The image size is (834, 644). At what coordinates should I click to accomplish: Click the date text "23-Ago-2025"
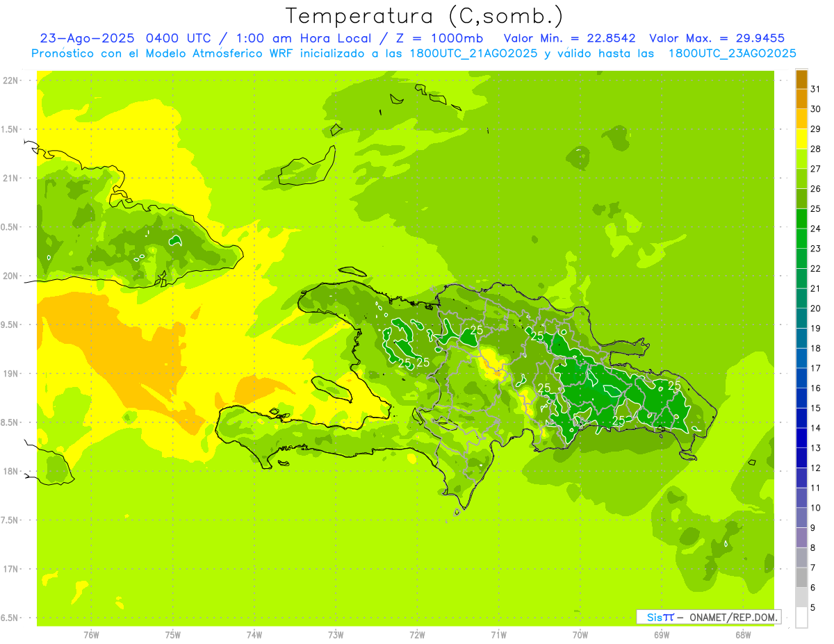pos(88,38)
